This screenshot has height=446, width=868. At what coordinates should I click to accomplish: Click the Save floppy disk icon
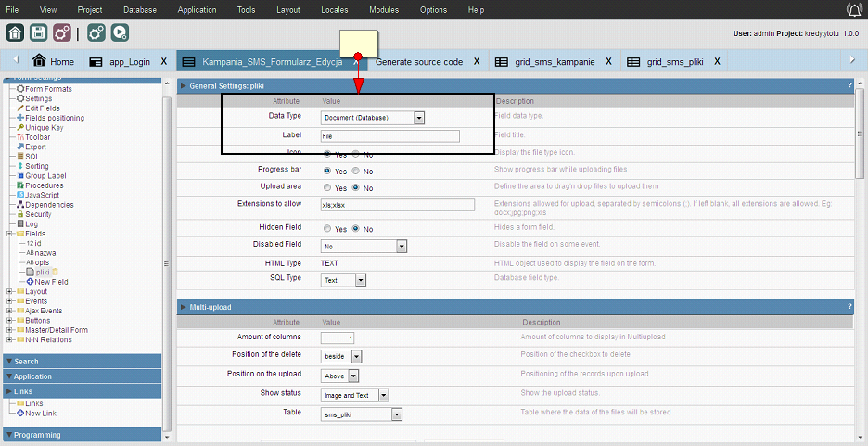(x=38, y=32)
